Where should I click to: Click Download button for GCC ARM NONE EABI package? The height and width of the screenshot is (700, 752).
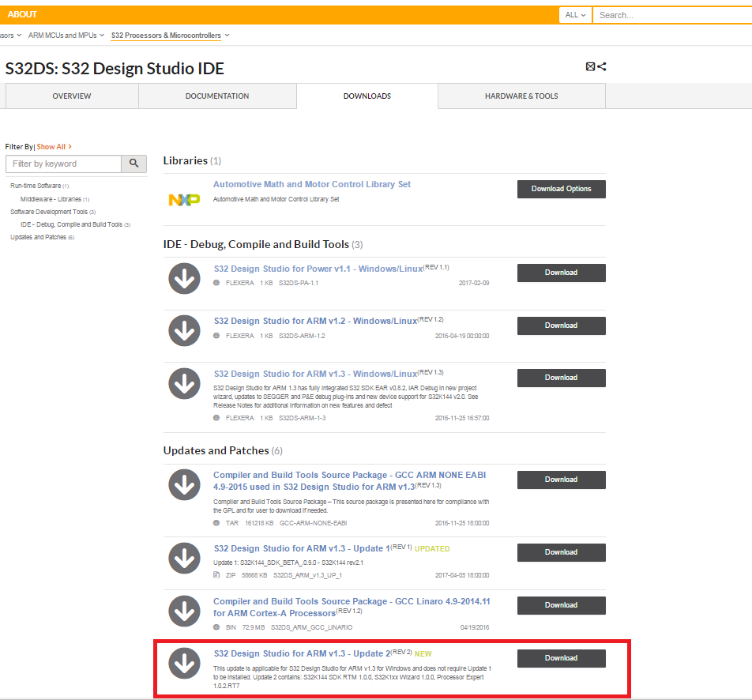[561, 480]
